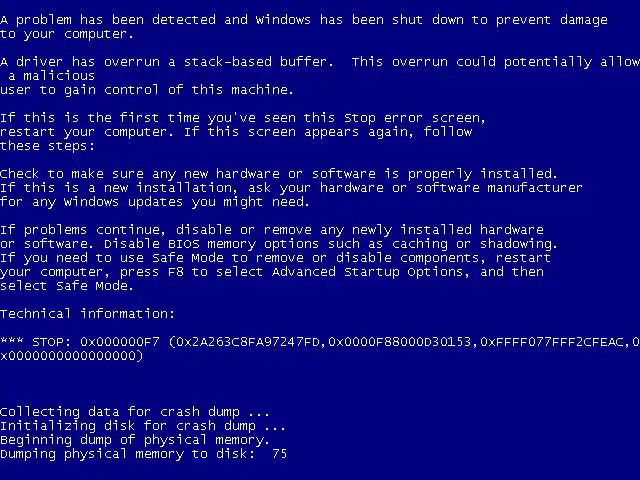This screenshot has width=640, height=480.
Task: Click the "select Safe Mode." line
Action: coord(67,285)
